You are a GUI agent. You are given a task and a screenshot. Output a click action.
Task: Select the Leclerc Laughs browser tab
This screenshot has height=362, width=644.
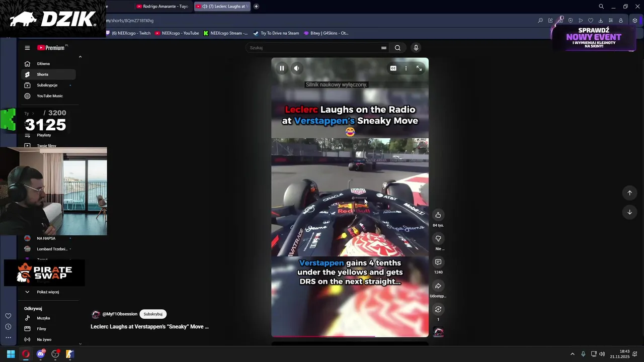coord(221,7)
